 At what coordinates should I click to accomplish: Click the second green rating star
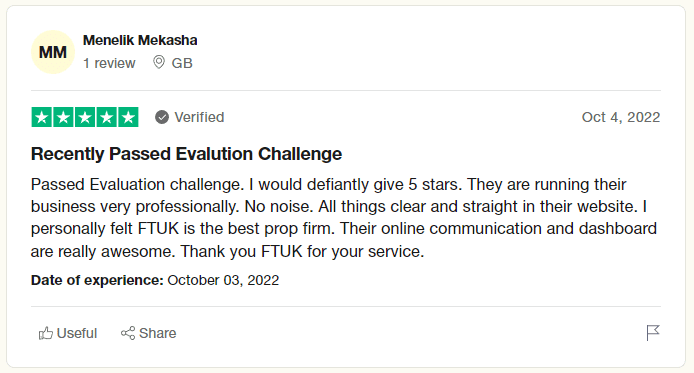(x=63, y=117)
